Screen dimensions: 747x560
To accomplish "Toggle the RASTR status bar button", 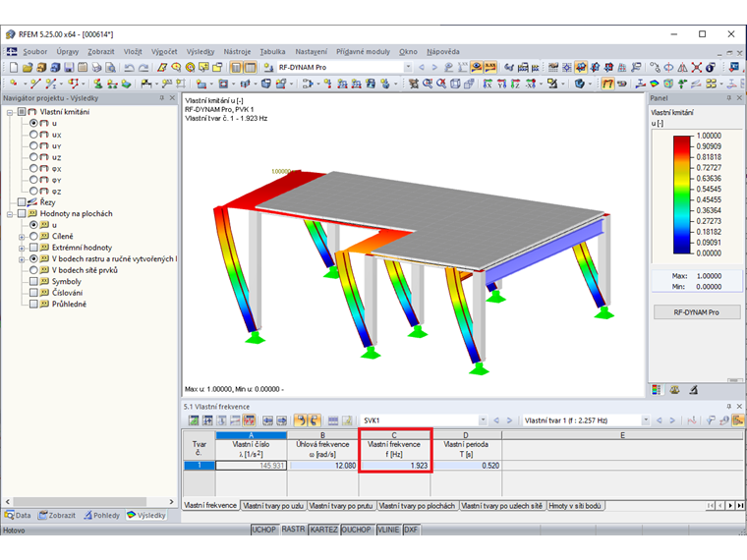I will 293,530.
